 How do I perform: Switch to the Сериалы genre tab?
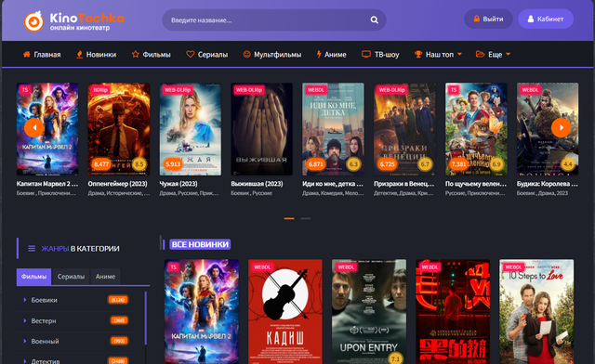point(71,277)
